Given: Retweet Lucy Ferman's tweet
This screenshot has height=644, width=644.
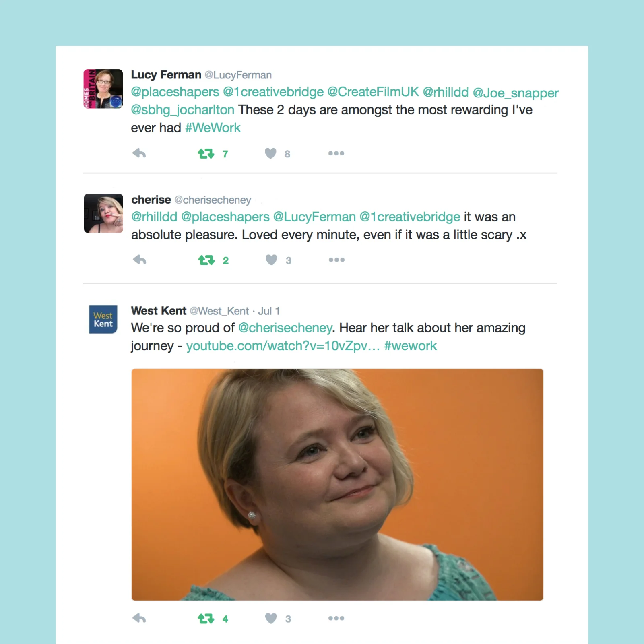Looking at the screenshot, I should click(x=206, y=153).
